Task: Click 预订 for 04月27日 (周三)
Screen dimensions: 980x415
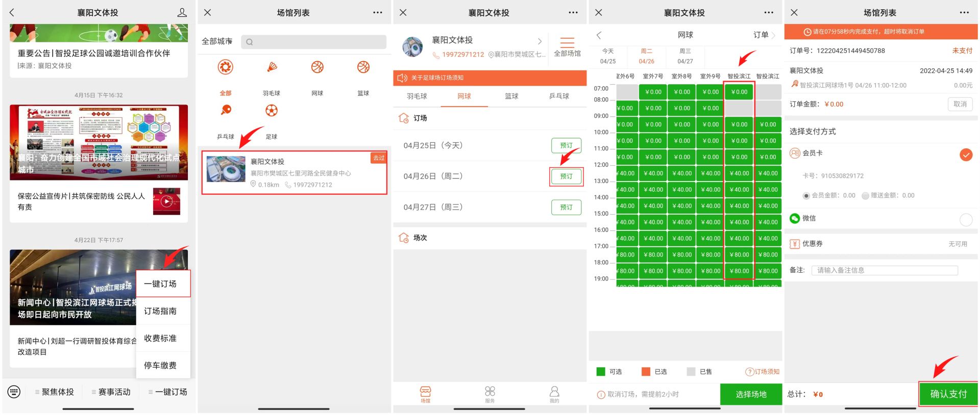Action: 566,207
